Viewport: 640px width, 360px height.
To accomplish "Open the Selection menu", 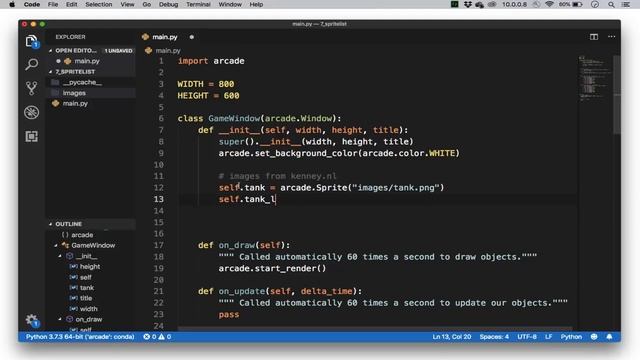I will [99, 4].
